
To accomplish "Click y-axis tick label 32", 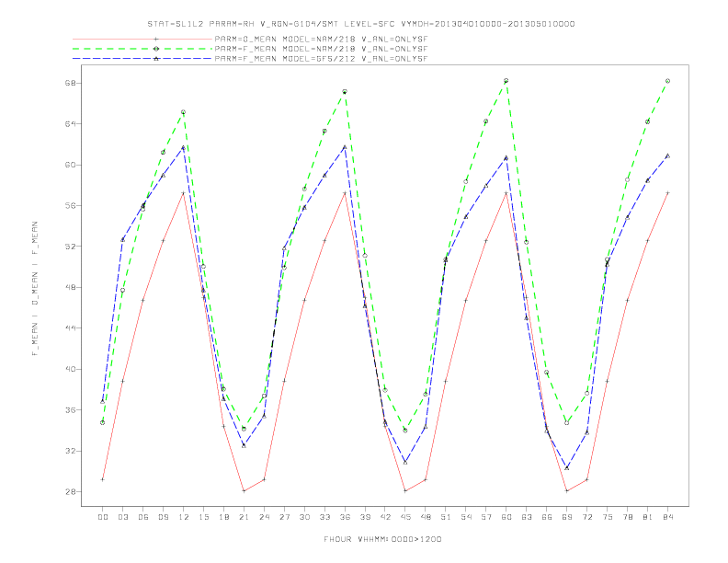I will [x=73, y=451].
